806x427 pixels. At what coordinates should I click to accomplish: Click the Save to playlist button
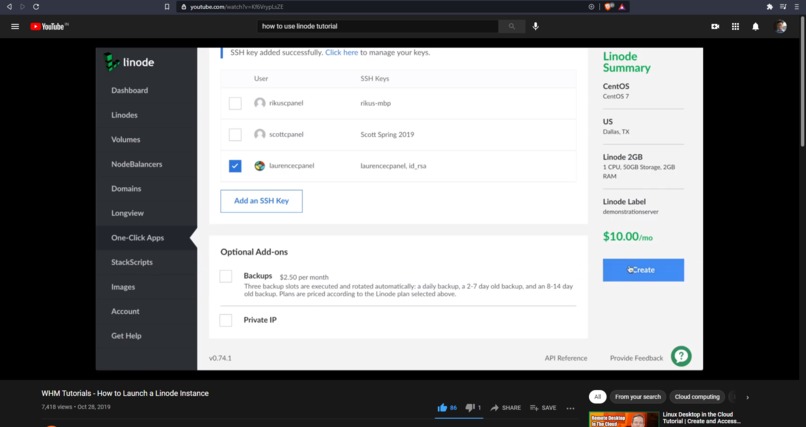click(543, 407)
